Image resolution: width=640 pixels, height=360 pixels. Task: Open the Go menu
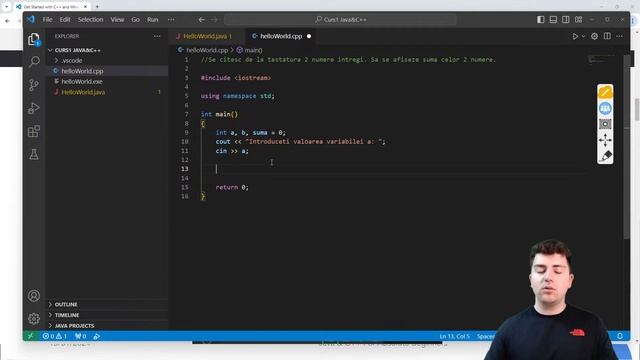(136, 19)
